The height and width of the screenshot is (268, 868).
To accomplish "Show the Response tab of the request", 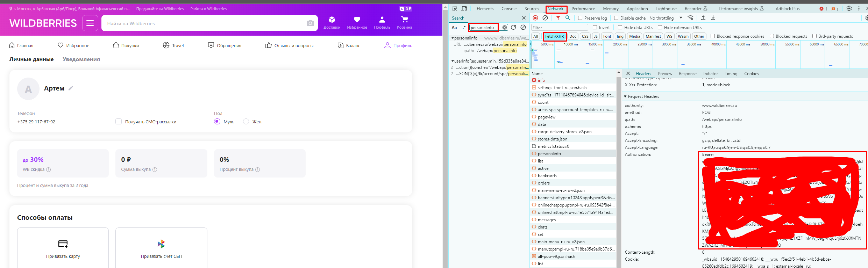I will click(x=688, y=74).
